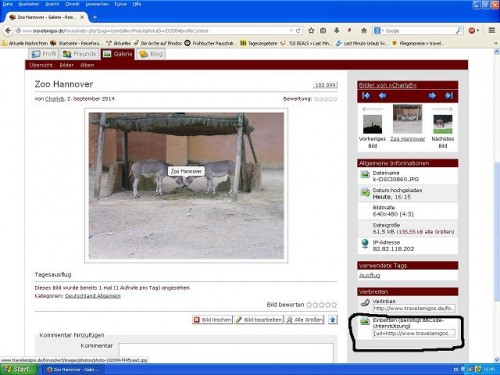Jump to last image arrow icon
This screenshot has height=375, width=500.
pos(449,96)
